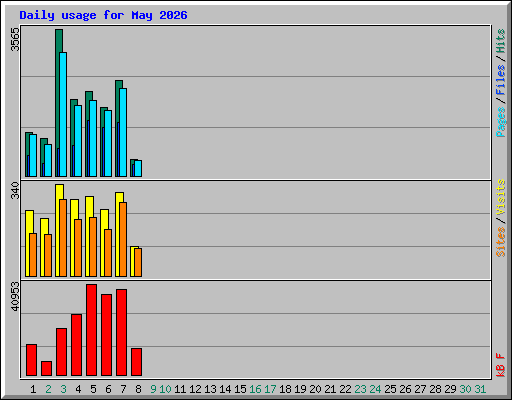Click the 340 axis value label
The width and height of the screenshot is (512, 400).
pyautogui.click(x=15, y=190)
